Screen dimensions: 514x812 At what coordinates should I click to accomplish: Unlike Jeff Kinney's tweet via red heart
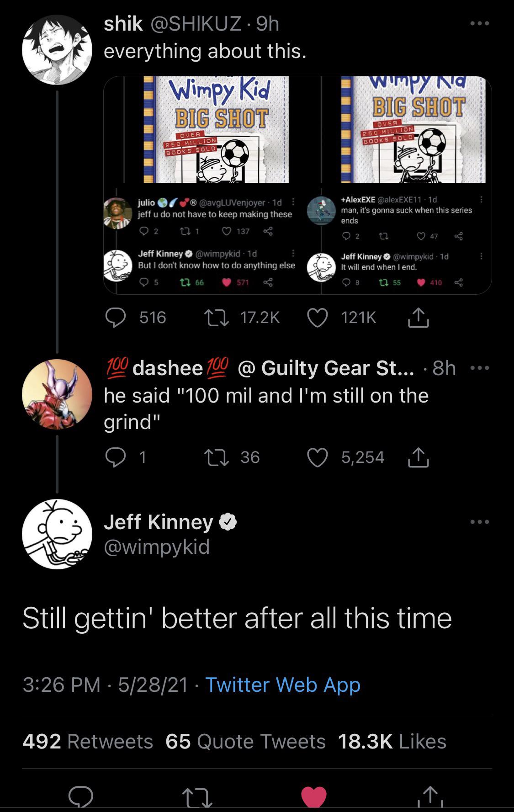pyautogui.click(x=313, y=796)
